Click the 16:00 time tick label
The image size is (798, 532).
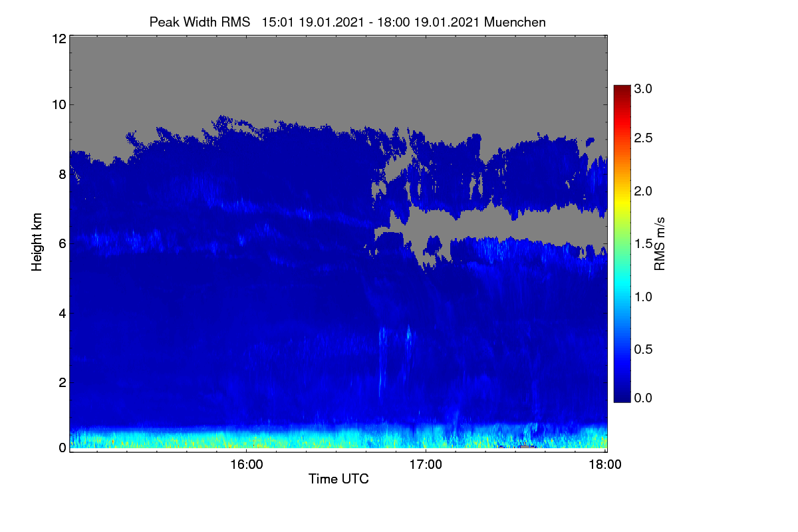click(245, 464)
